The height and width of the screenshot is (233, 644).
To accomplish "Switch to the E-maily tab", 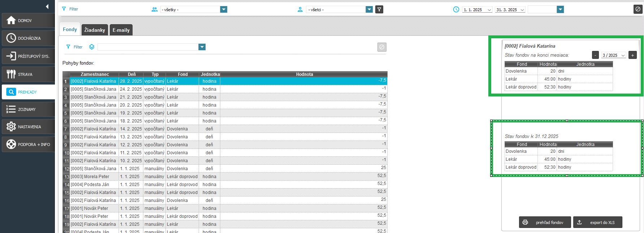I will tap(121, 30).
